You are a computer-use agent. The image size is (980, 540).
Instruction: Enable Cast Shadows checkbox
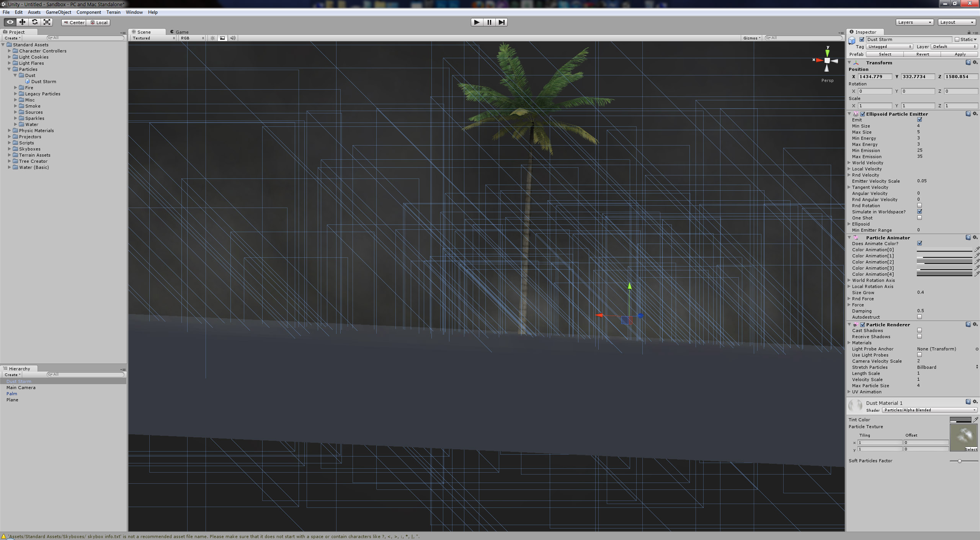pos(920,330)
